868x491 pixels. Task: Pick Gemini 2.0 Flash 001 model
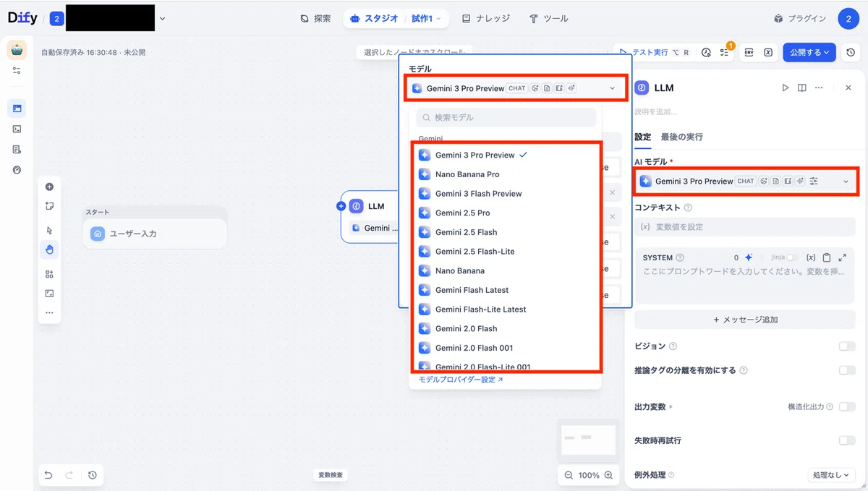506,348
